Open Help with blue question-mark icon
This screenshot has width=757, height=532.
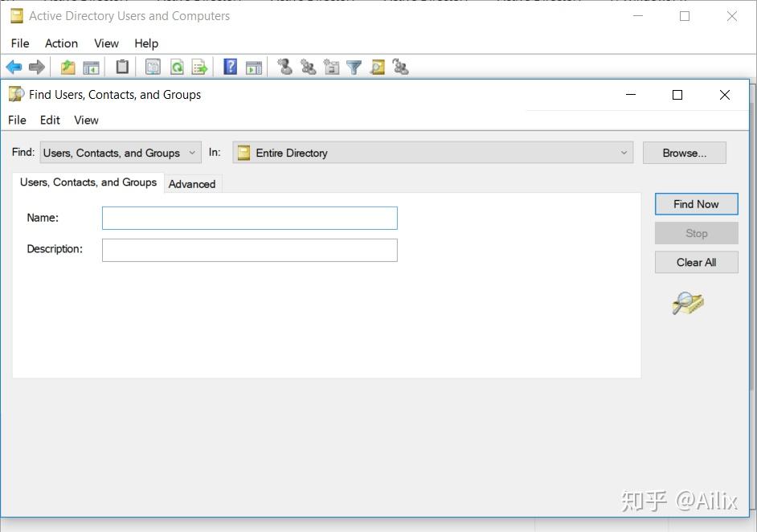[x=231, y=67]
